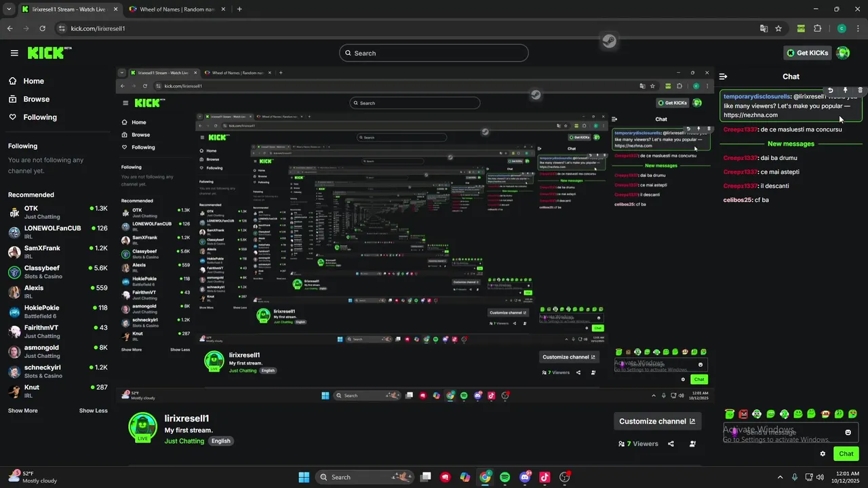The height and width of the screenshot is (488, 868).
Task: Open schneckyirl recommended channel
Action: (x=58, y=371)
